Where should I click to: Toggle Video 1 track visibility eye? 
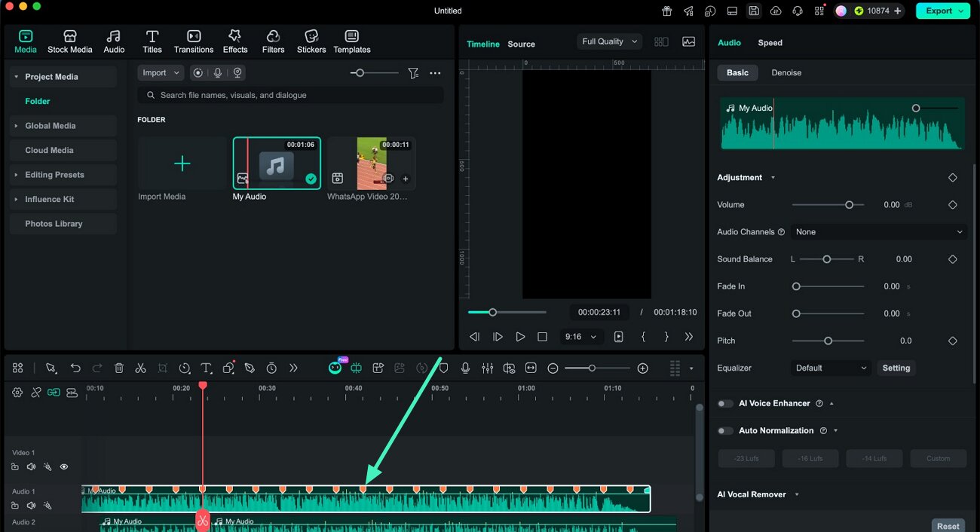click(64, 466)
